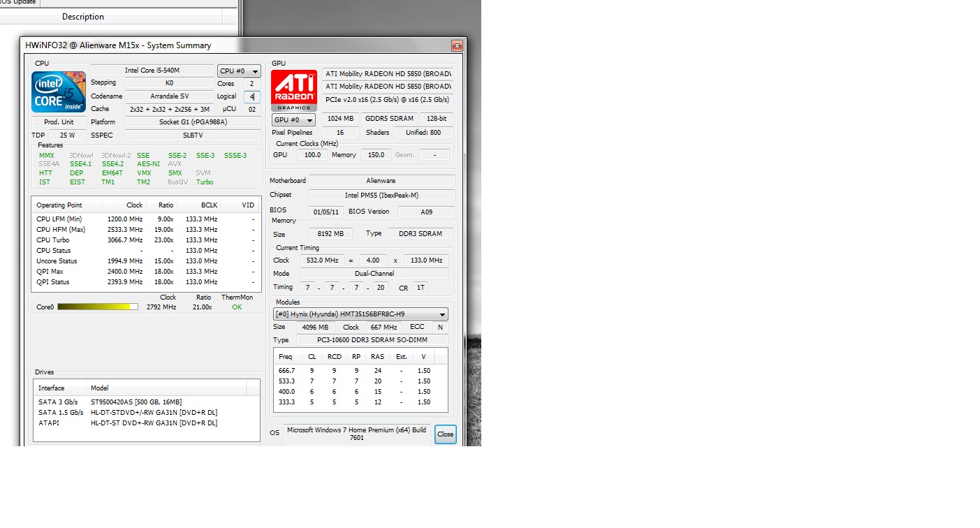Click the Interface column header in Drives

pyautogui.click(x=60, y=388)
